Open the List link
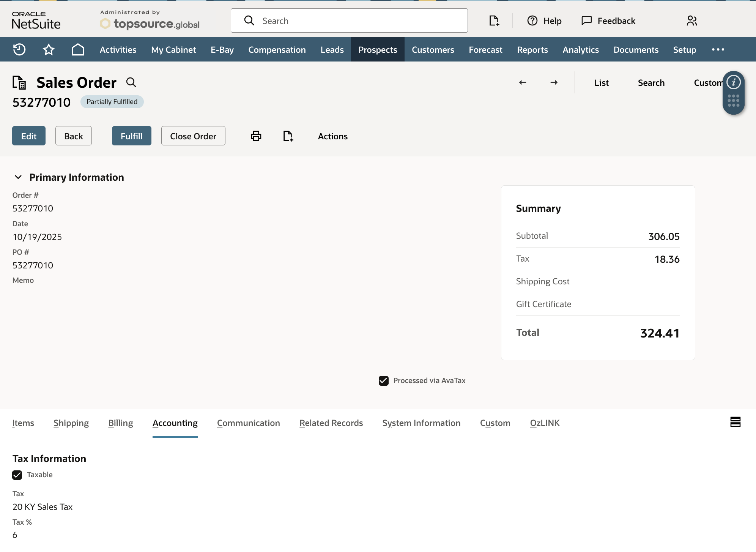Image resolution: width=756 pixels, height=552 pixels. 602,83
